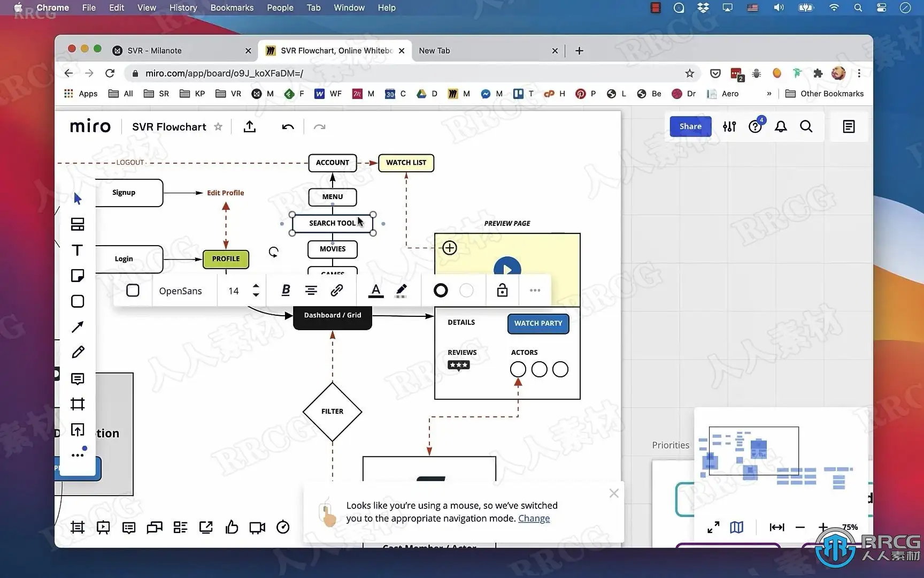Screen dimensions: 924x578
Task: Select the Frame tool in sidebar
Action: (x=78, y=404)
